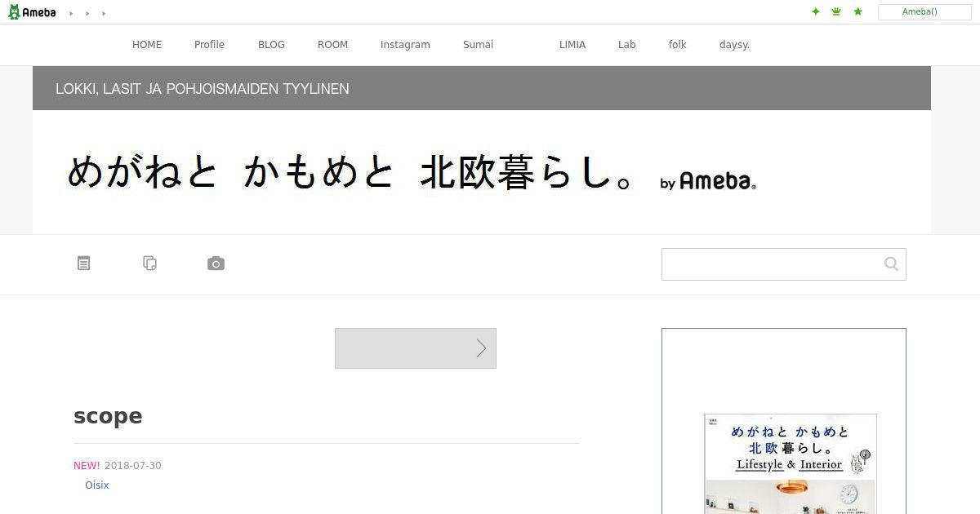Click the magnifier search icon
This screenshot has height=514, width=980.
(x=891, y=264)
